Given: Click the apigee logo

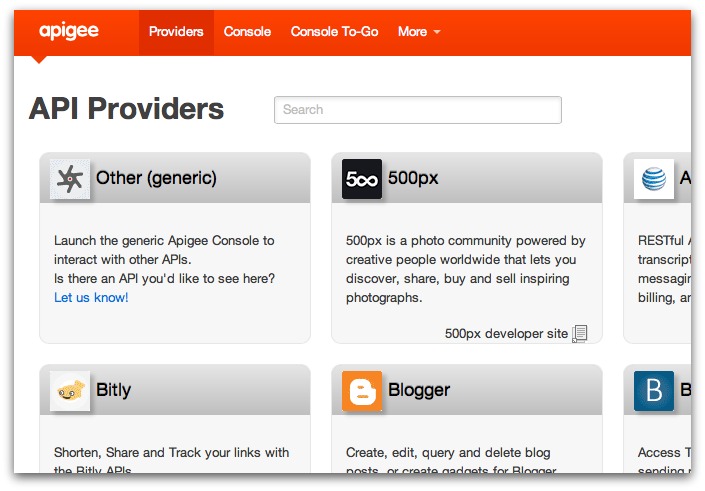Looking at the screenshot, I should coord(69,31).
